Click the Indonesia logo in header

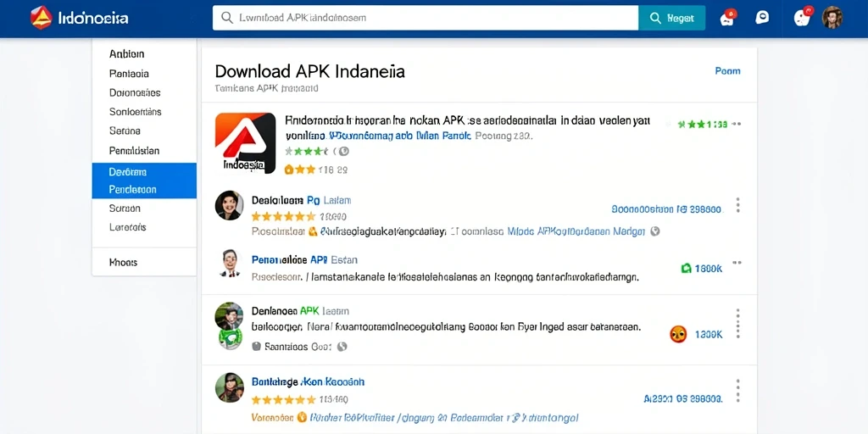pos(80,19)
